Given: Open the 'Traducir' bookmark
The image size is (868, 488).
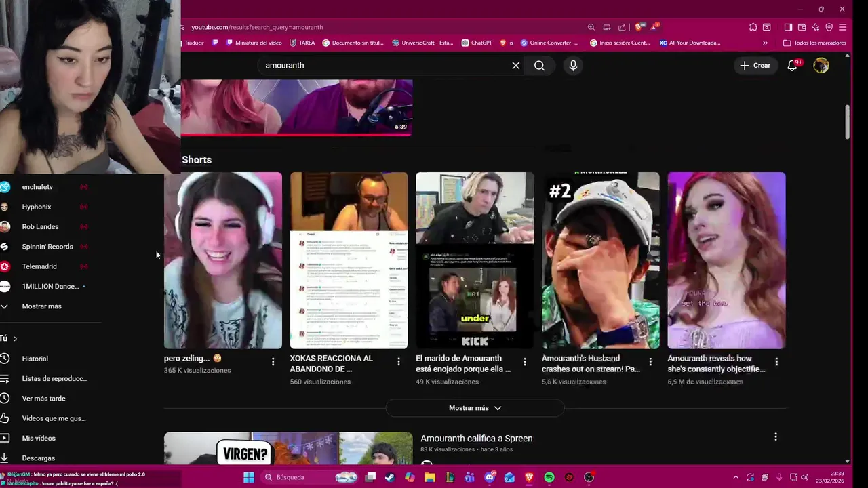Looking at the screenshot, I should pos(194,43).
